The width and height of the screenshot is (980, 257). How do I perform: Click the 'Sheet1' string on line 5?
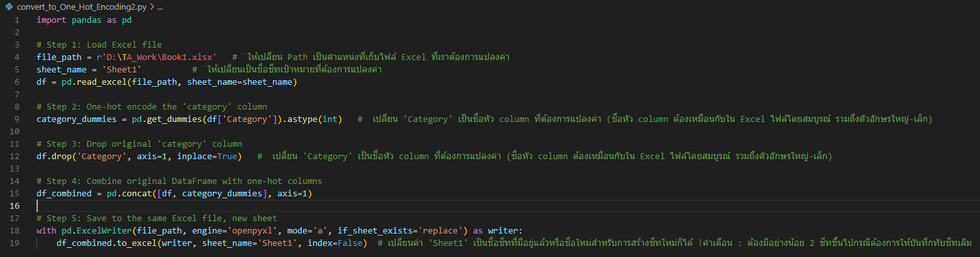pyautogui.click(x=121, y=69)
